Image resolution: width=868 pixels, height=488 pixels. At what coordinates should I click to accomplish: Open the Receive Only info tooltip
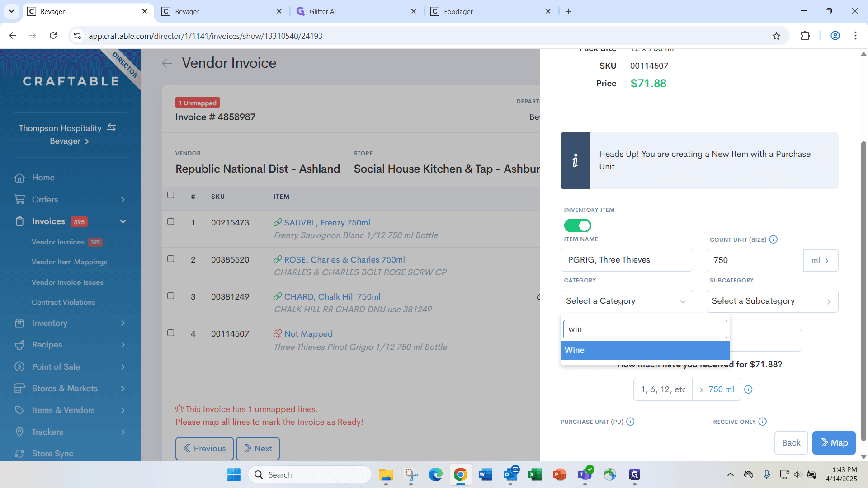(763, 422)
